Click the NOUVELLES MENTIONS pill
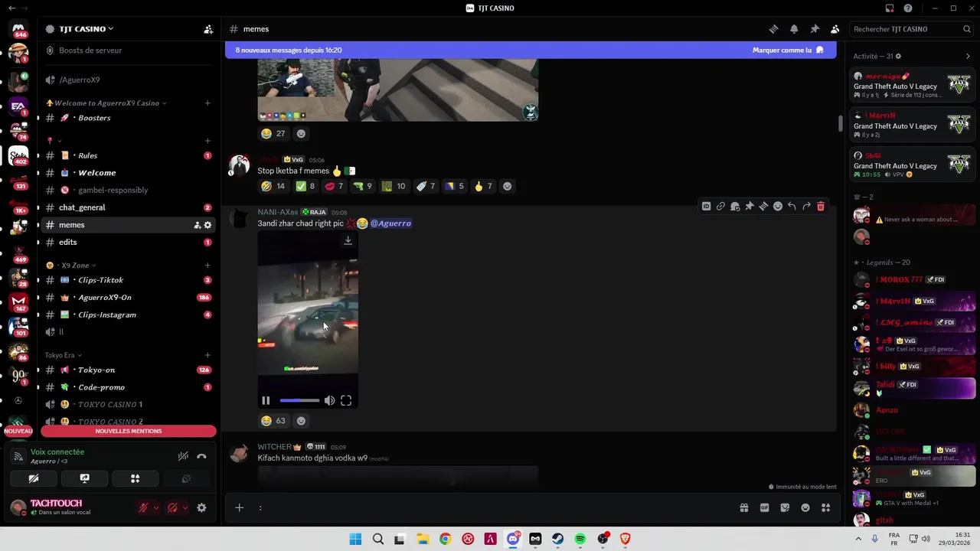This screenshot has width=980, height=551. (129, 431)
